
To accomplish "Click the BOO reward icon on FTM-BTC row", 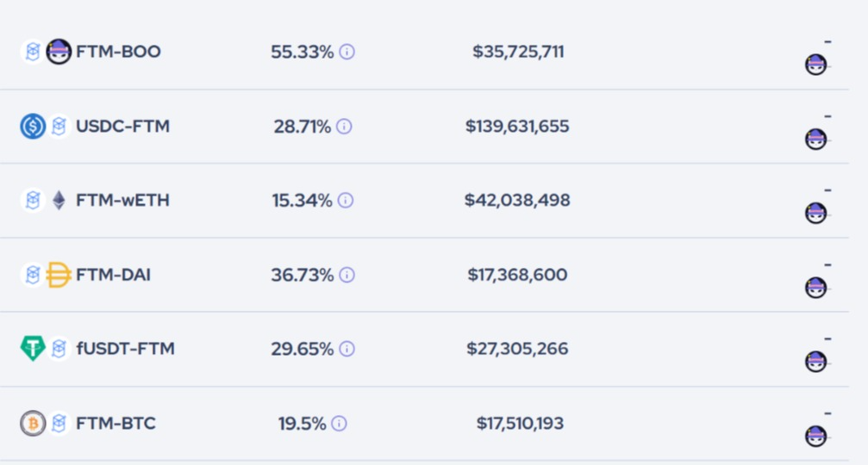I will 815,437.
